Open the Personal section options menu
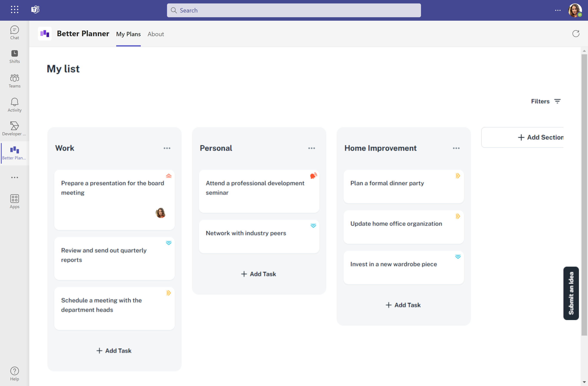This screenshot has width=588, height=386. click(x=312, y=148)
